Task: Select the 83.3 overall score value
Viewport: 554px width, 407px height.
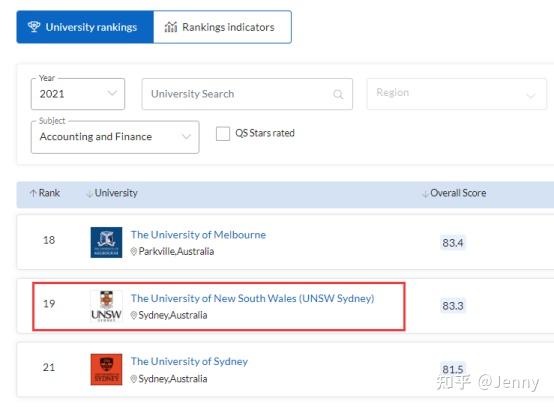Action: (x=453, y=306)
